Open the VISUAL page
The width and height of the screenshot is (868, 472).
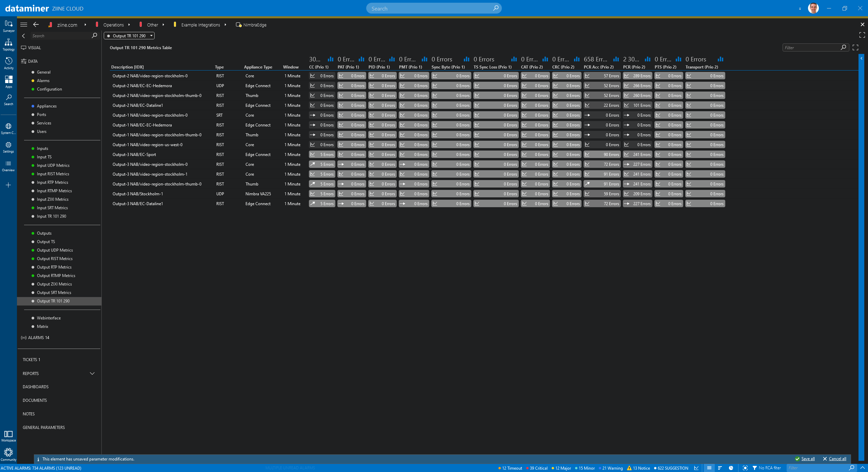31,48
